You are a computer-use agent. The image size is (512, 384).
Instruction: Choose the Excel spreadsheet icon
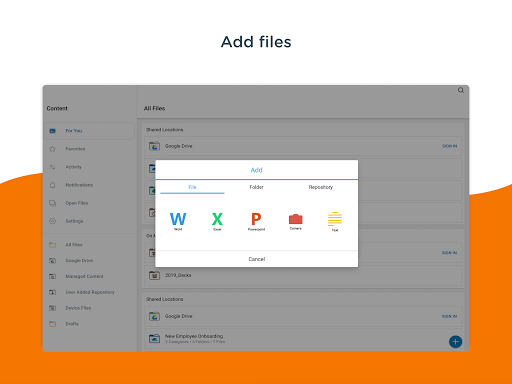pyautogui.click(x=217, y=220)
